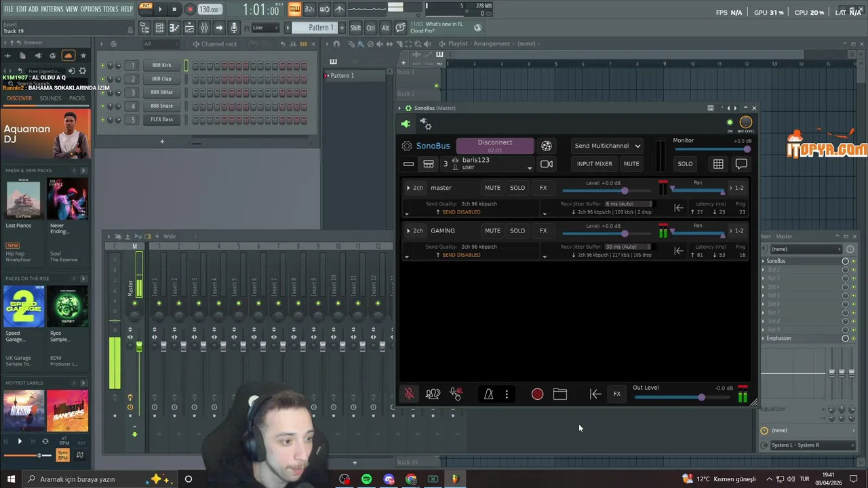Screen dimensions: 868x488
Task: Click SonoBus plugin green plug icon
Action: pyautogui.click(x=406, y=124)
